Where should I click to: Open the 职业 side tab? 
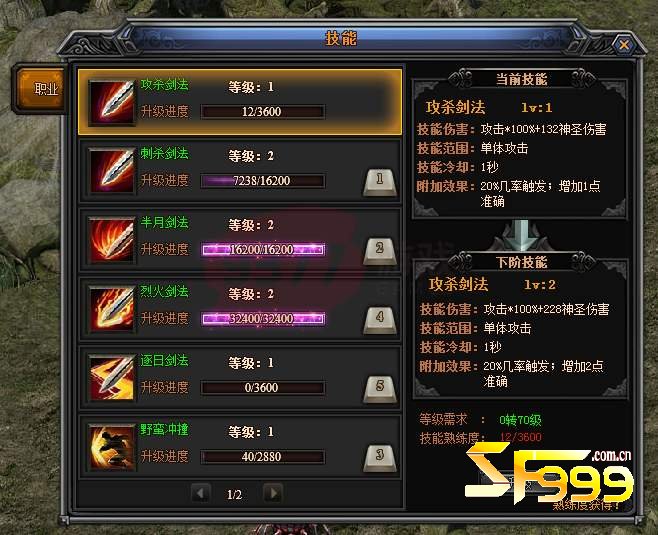pos(41,89)
